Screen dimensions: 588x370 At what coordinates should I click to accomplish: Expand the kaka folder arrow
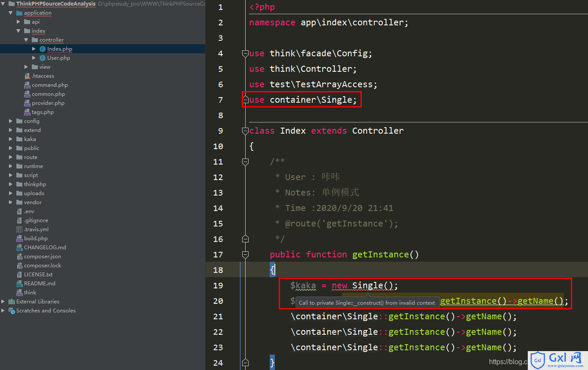click(x=11, y=139)
